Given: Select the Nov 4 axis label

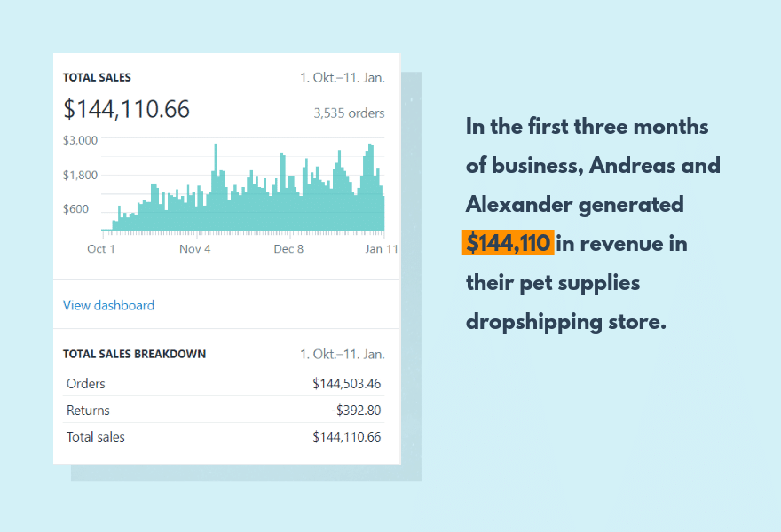Looking at the screenshot, I should click(194, 248).
